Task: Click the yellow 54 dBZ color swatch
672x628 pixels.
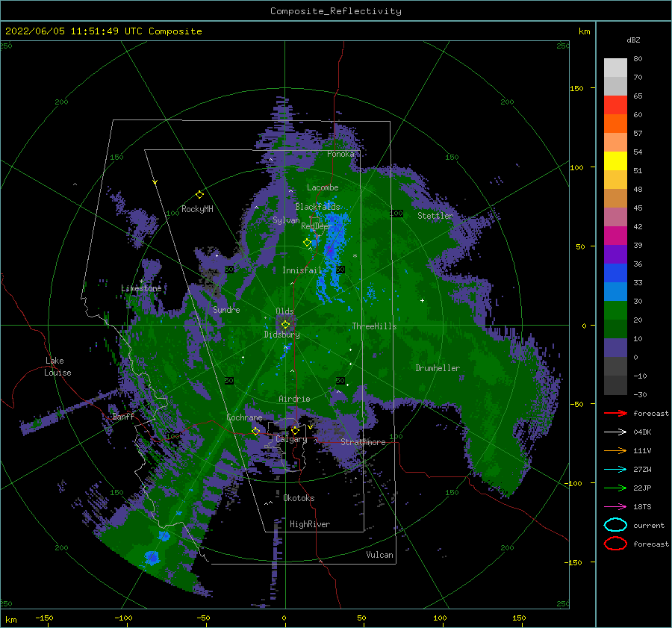Action: (x=615, y=161)
